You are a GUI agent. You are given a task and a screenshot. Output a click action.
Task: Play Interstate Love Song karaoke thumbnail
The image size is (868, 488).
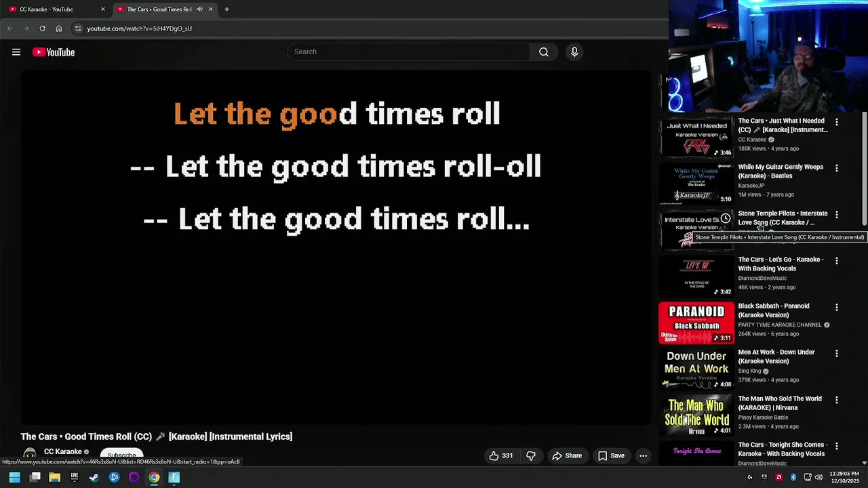pyautogui.click(x=696, y=230)
